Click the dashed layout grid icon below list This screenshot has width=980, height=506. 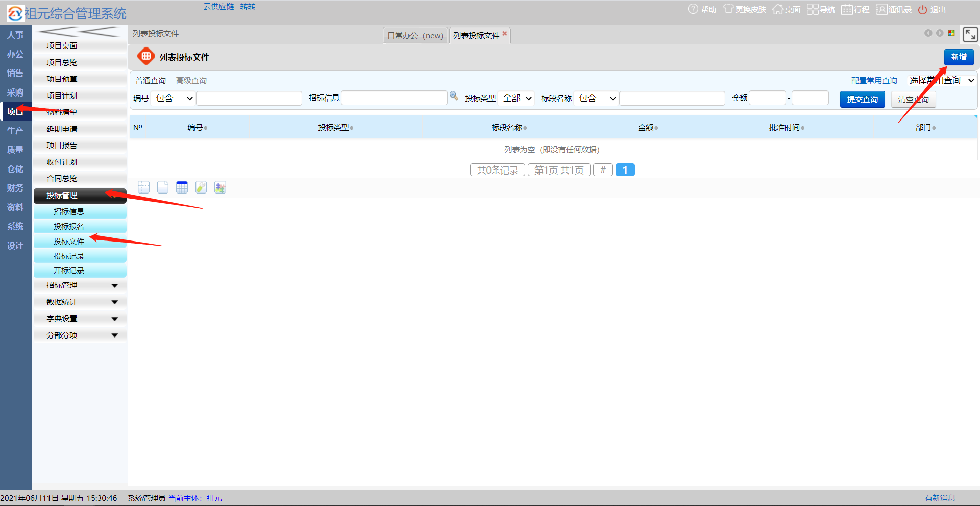[144, 187]
